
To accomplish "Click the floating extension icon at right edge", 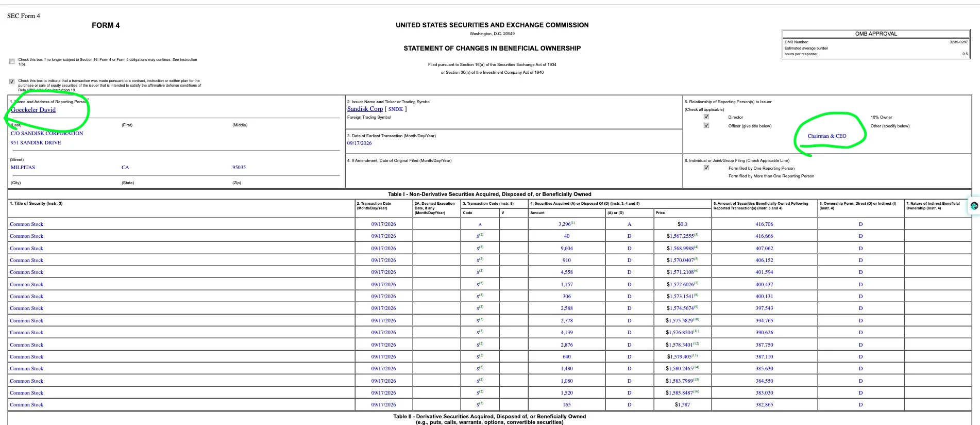I will point(974,206).
